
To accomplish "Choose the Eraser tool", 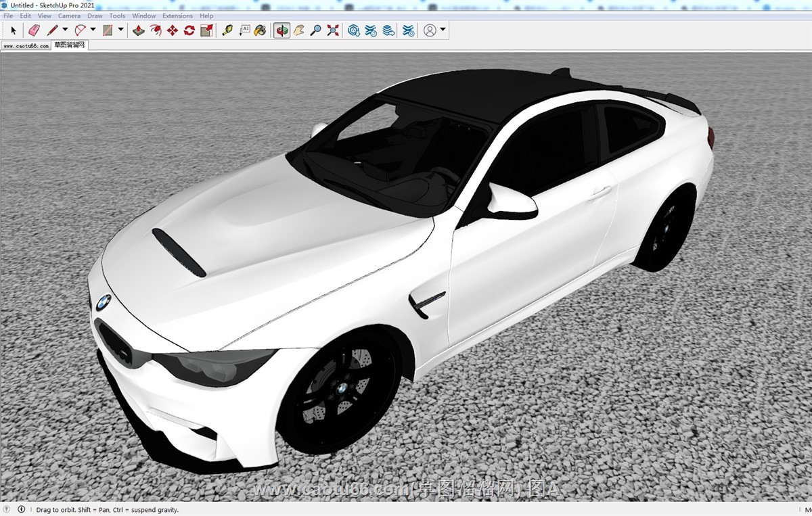I will pos(34,30).
